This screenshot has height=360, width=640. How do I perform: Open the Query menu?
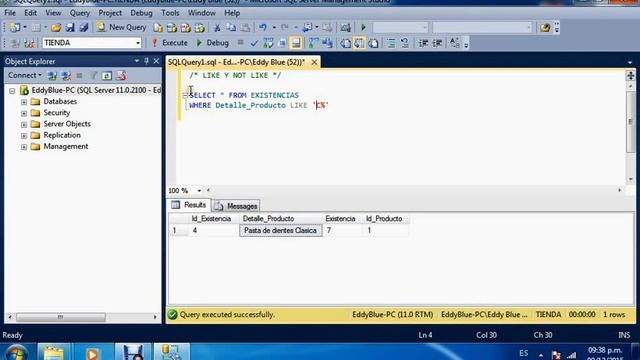pyautogui.click(x=80, y=13)
